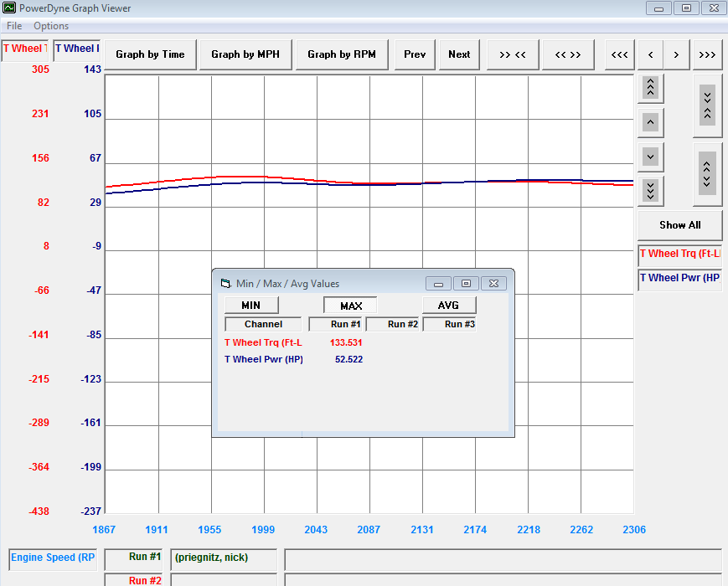Click Graph by Time button
Screen dimensions: 728x586
[x=150, y=54]
